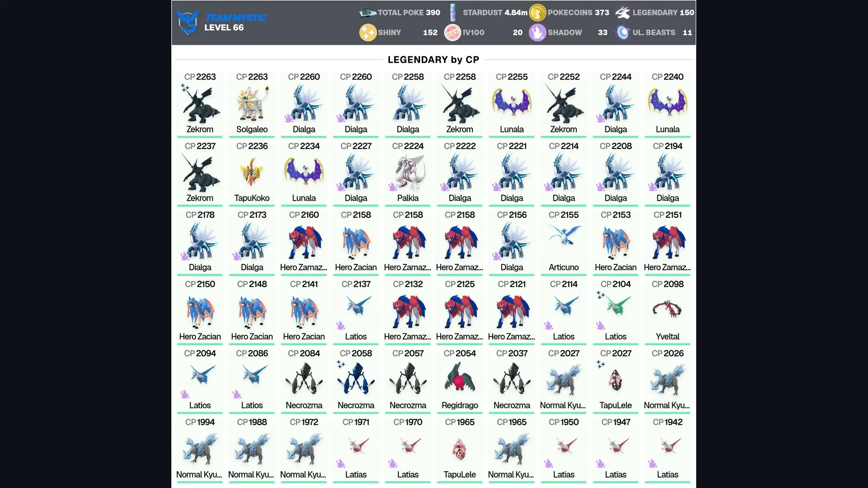The height and width of the screenshot is (488, 868).
Task: Click the Pokecoins gold coin icon
Action: click(x=538, y=13)
